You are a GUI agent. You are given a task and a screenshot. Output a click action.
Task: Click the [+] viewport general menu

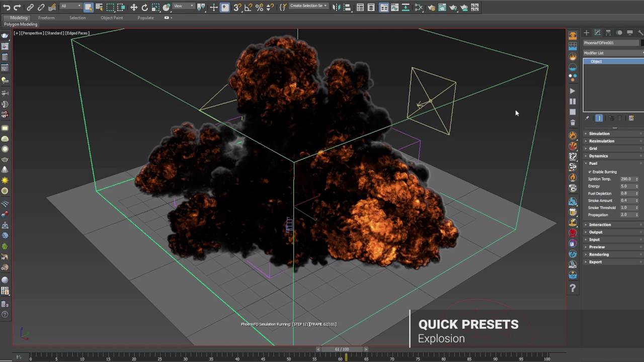[17, 33]
